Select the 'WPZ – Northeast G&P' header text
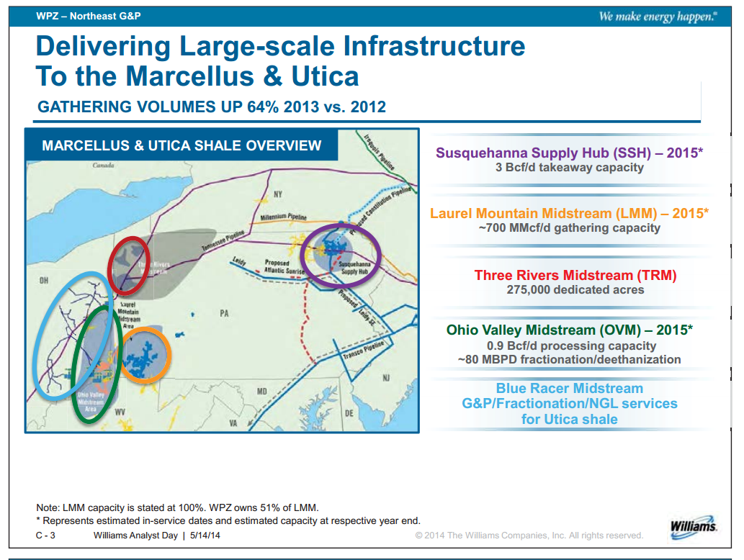Viewport: 744px width, 560px height. 89,16
